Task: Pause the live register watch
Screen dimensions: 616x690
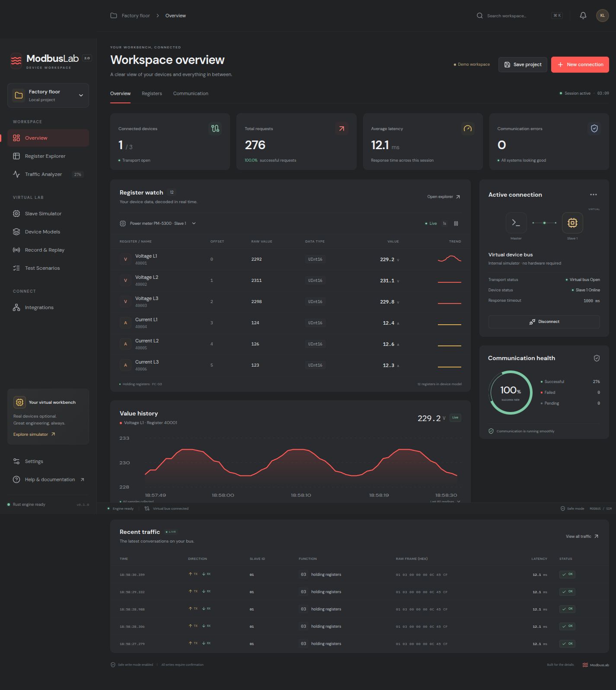Action: (x=456, y=224)
